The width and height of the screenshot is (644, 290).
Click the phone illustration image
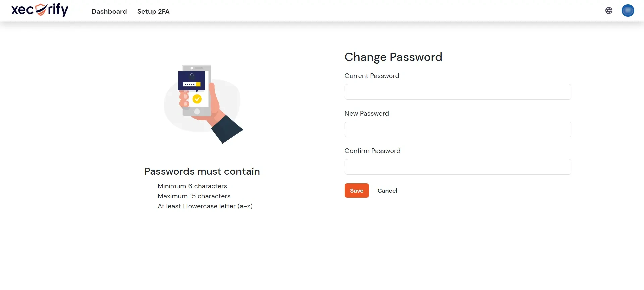tap(202, 104)
